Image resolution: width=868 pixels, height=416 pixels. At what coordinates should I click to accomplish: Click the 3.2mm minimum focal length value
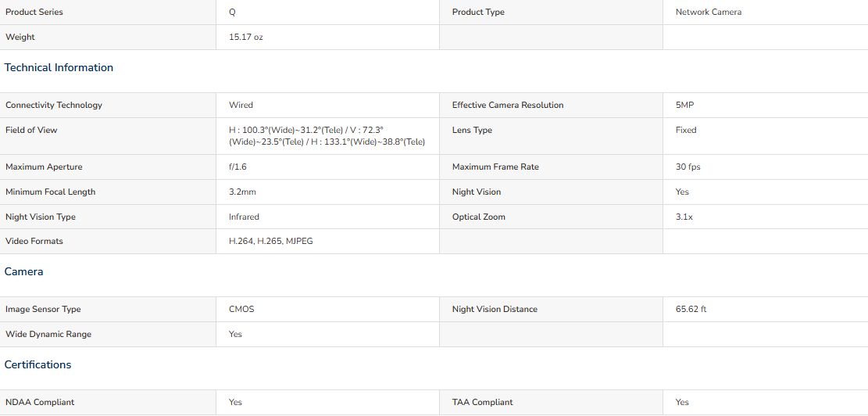[x=242, y=192]
